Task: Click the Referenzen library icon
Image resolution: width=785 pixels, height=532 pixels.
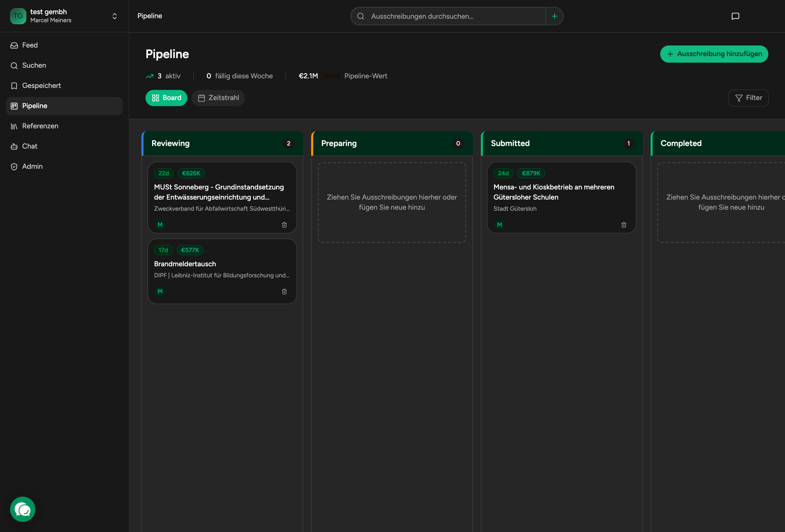Action: (x=14, y=126)
